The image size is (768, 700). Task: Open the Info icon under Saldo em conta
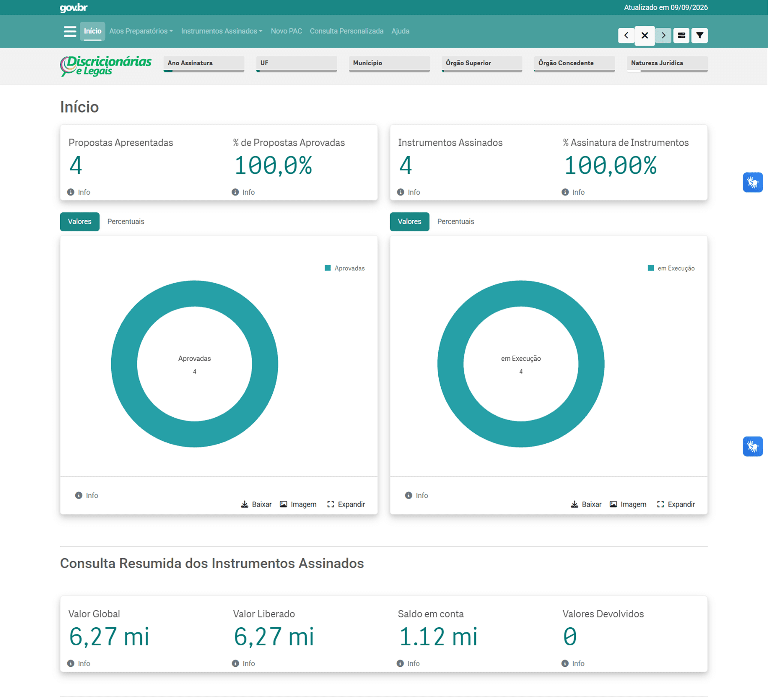[x=400, y=663]
